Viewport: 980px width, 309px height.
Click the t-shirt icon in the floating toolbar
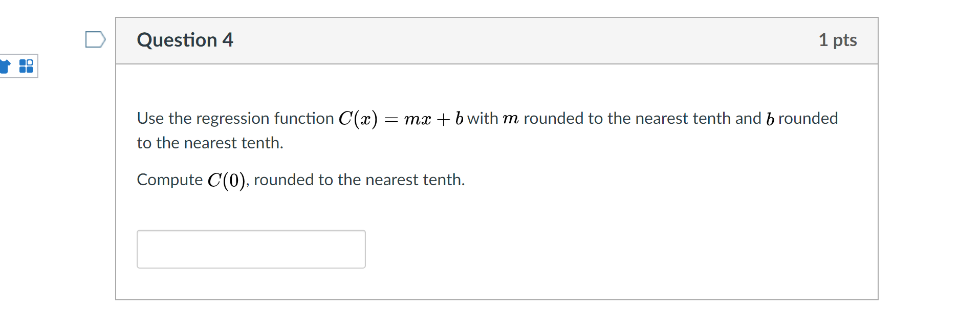[x=4, y=65]
